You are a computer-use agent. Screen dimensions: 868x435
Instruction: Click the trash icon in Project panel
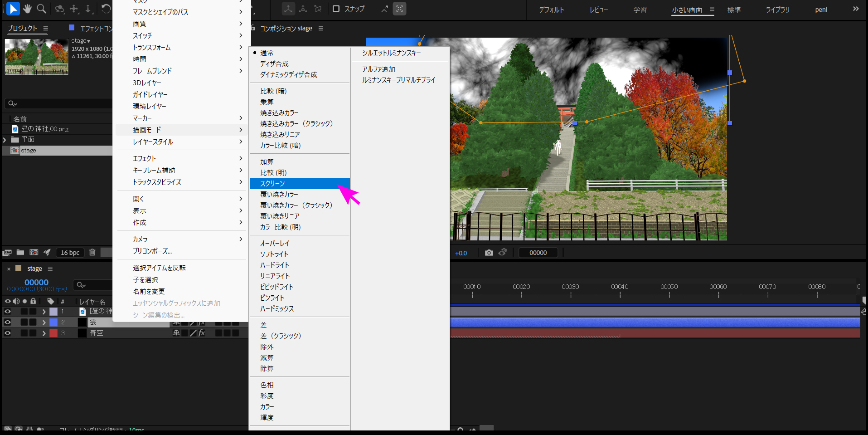(92, 252)
